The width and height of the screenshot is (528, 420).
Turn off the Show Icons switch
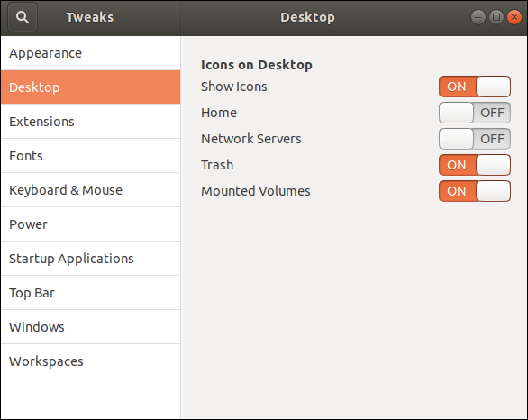coord(475,87)
